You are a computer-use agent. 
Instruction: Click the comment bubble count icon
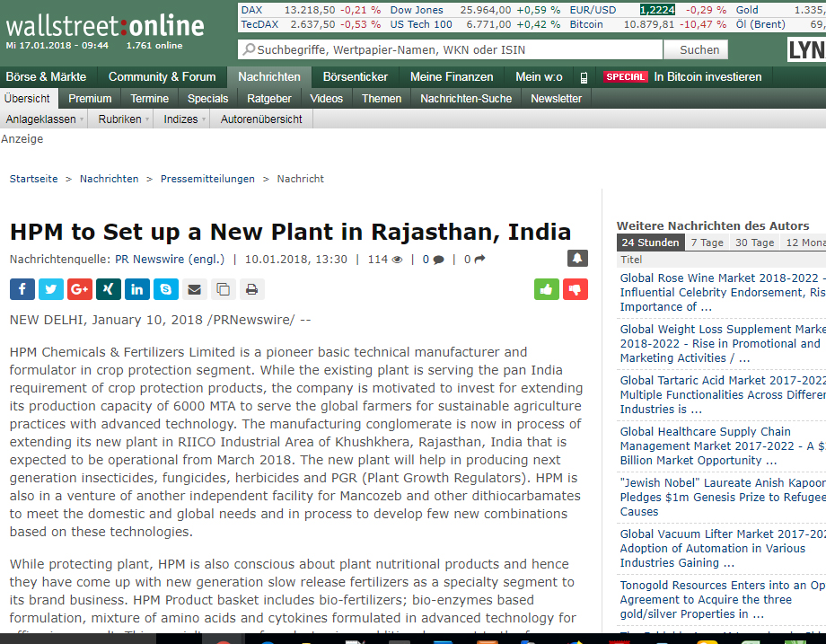point(438,260)
